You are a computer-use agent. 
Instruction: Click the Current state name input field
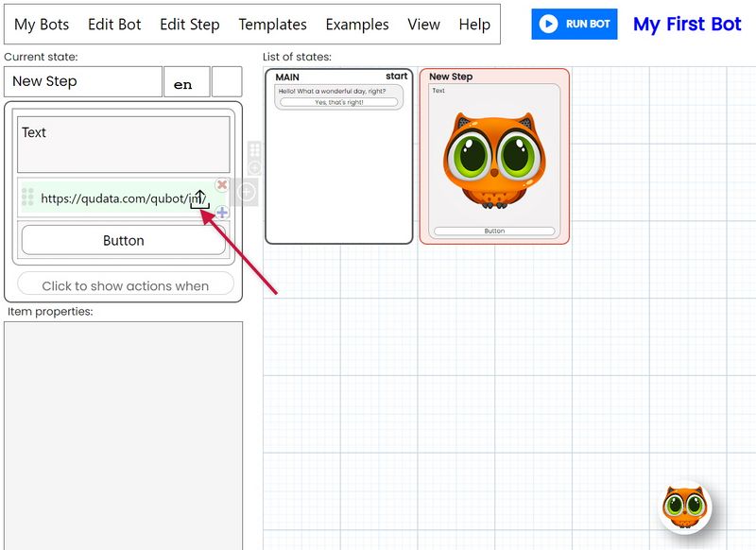point(83,82)
